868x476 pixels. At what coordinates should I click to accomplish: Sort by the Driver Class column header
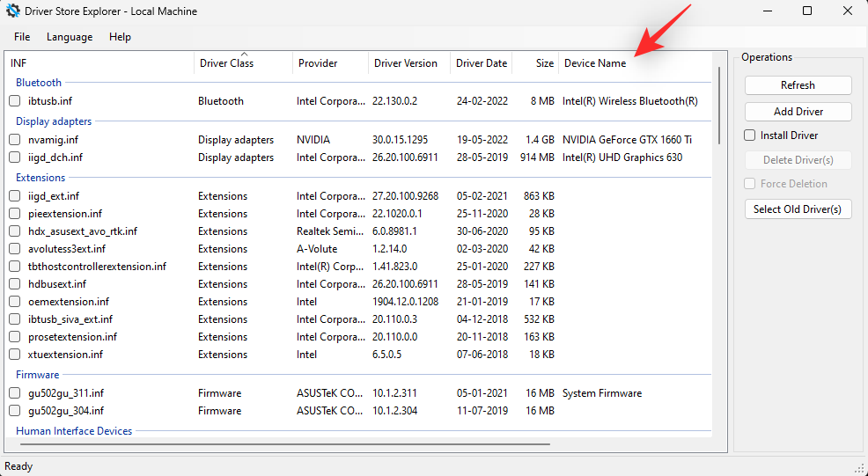tap(226, 63)
